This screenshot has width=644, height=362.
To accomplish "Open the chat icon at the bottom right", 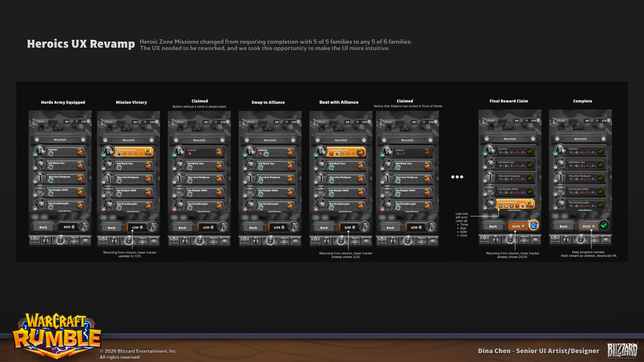I will 86,240.
